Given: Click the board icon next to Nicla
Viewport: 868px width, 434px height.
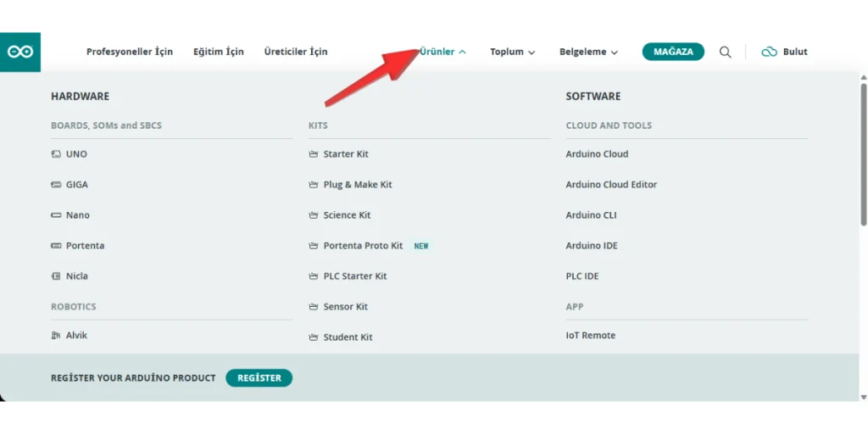Looking at the screenshot, I should 56,276.
